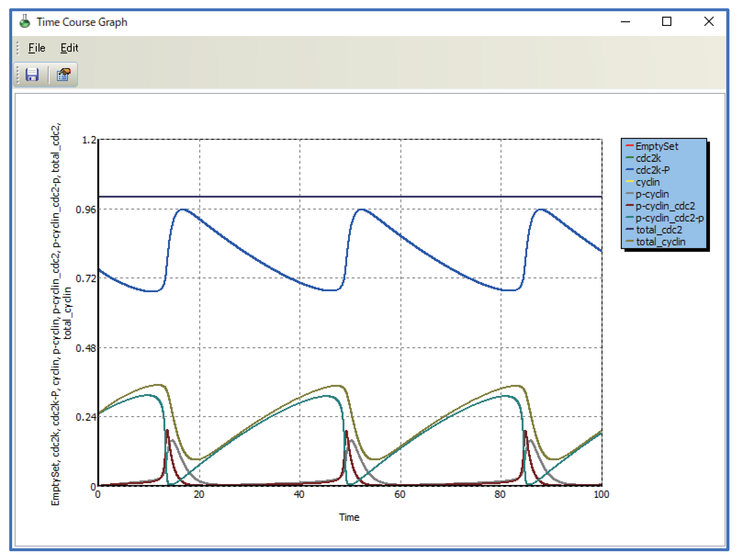Click p-cyclin in the legend

click(x=652, y=194)
